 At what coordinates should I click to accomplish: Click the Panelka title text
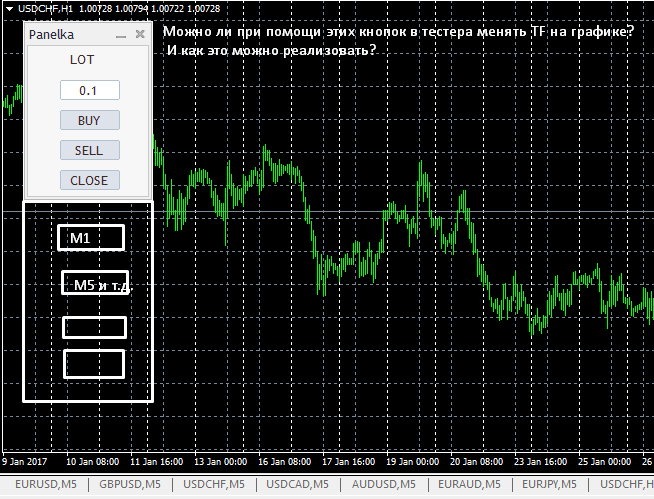coord(51,35)
